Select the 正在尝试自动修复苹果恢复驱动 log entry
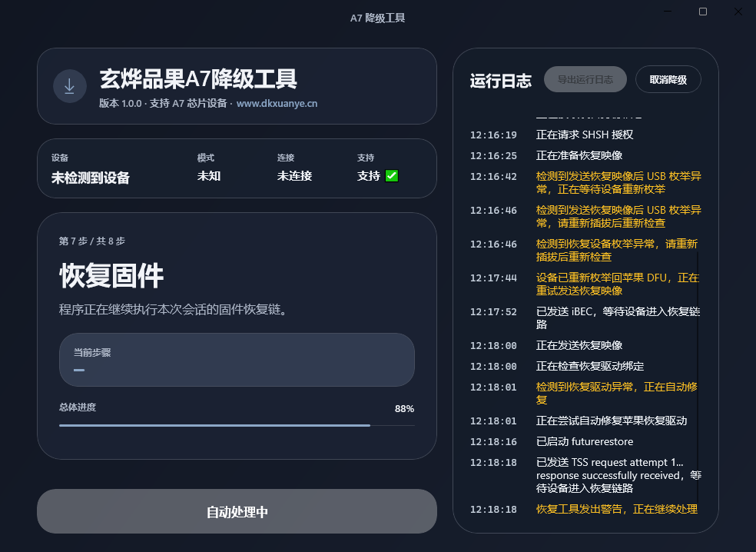This screenshot has width=756, height=552. pyautogui.click(x=612, y=421)
